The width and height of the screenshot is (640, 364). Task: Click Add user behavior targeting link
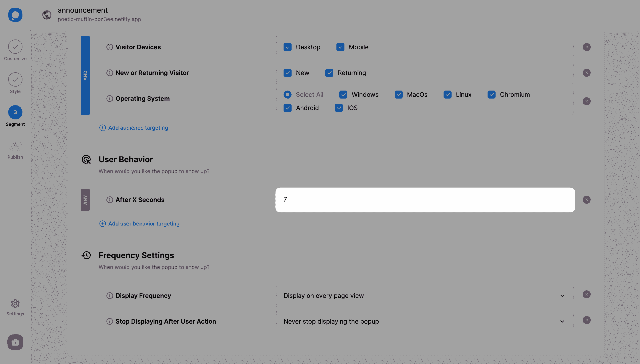(144, 224)
